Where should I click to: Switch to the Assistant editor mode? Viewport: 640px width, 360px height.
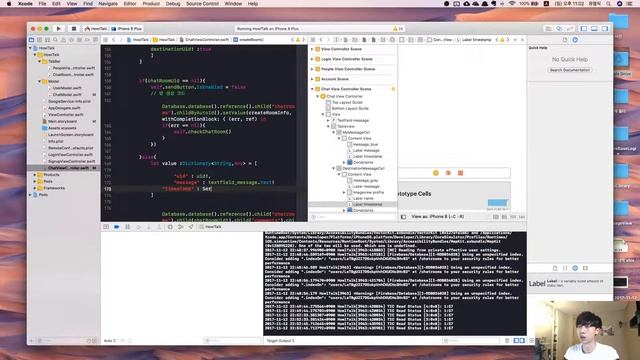559,29
